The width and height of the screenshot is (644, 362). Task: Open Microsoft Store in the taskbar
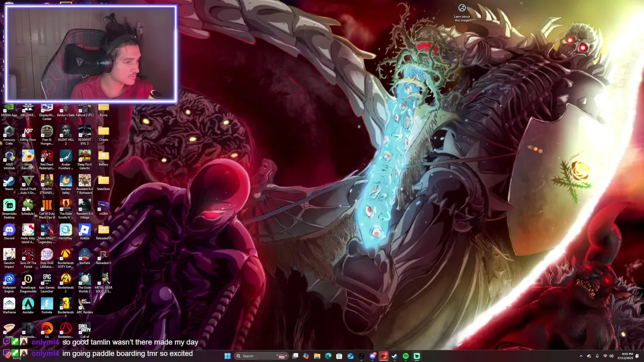pos(339,356)
